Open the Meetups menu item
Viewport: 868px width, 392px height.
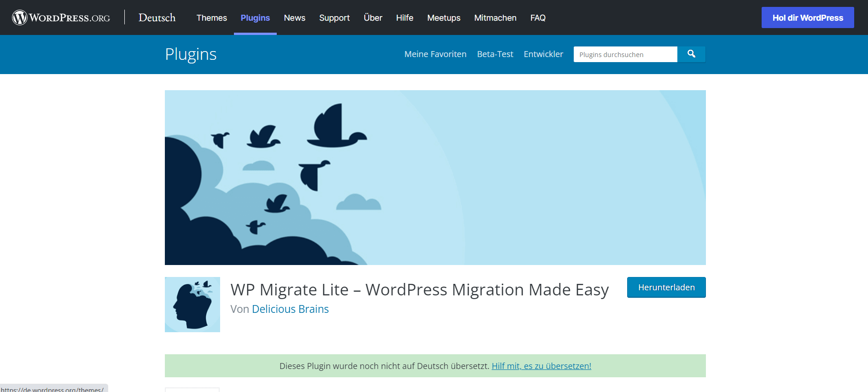pos(444,17)
